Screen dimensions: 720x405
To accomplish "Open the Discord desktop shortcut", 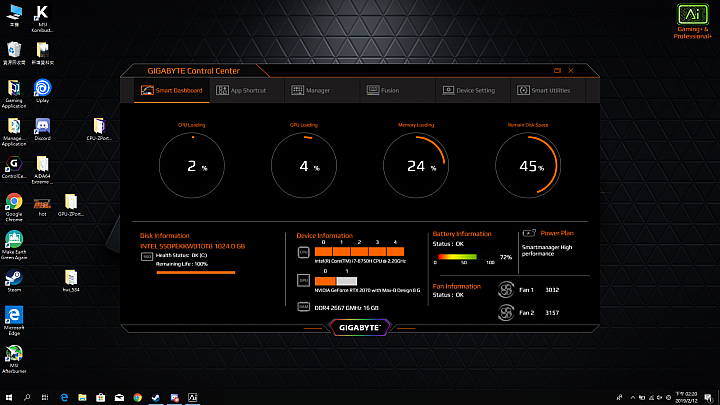I will click(x=42, y=129).
